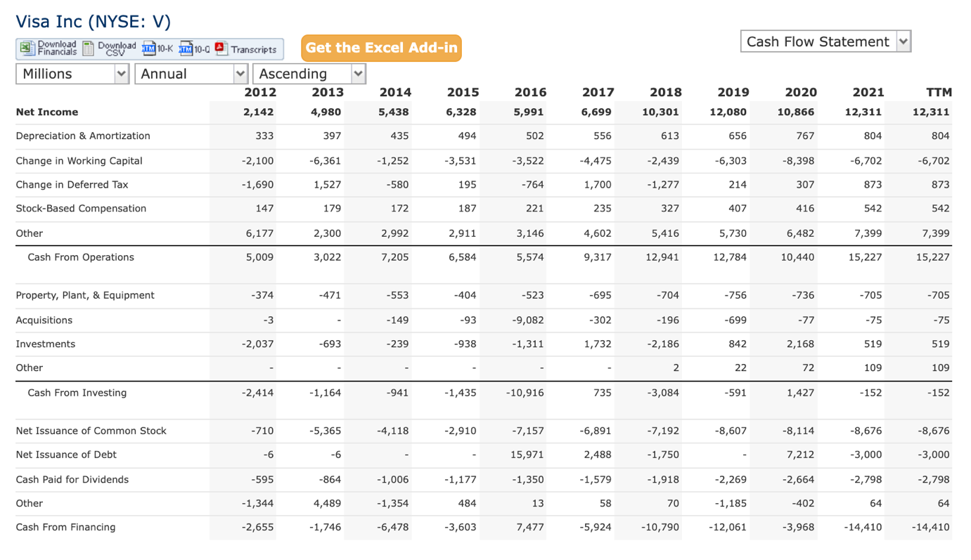971x560 pixels.
Task: Click the 2017 column header
Action: [x=598, y=92]
